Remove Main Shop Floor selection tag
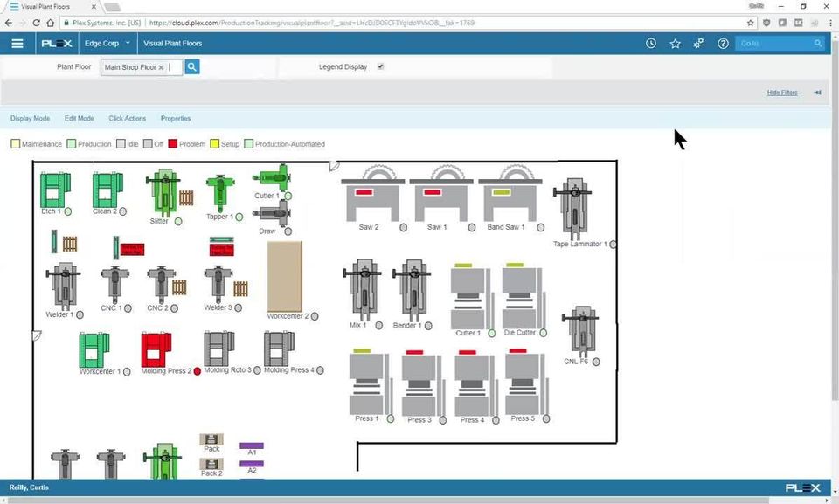 click(x=161, y=67)
